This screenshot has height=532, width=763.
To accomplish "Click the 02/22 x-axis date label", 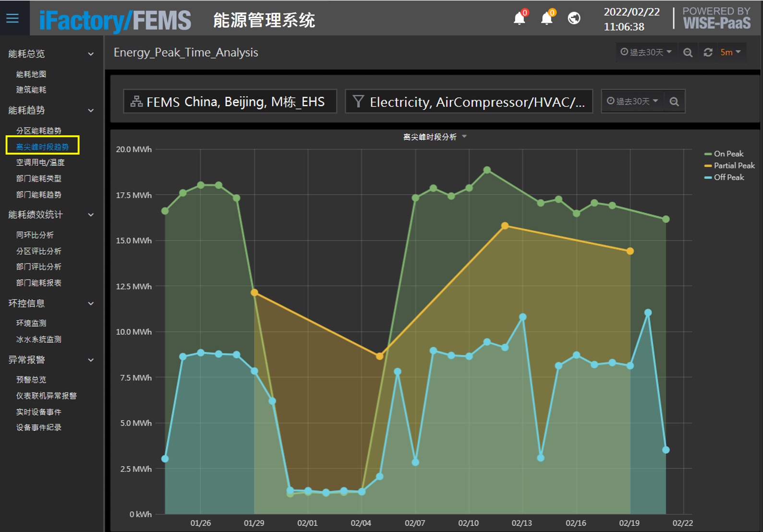I will tap(682, 523).
